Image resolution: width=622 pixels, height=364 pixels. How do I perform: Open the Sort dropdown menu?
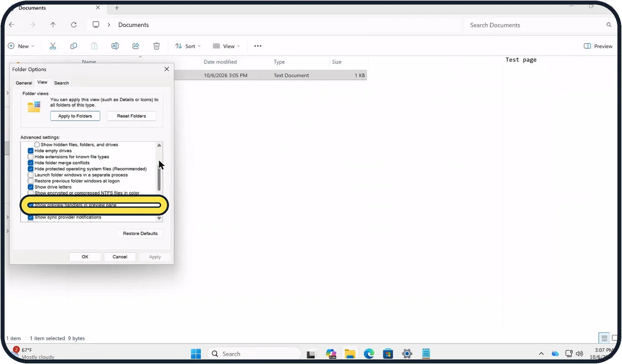188,46
